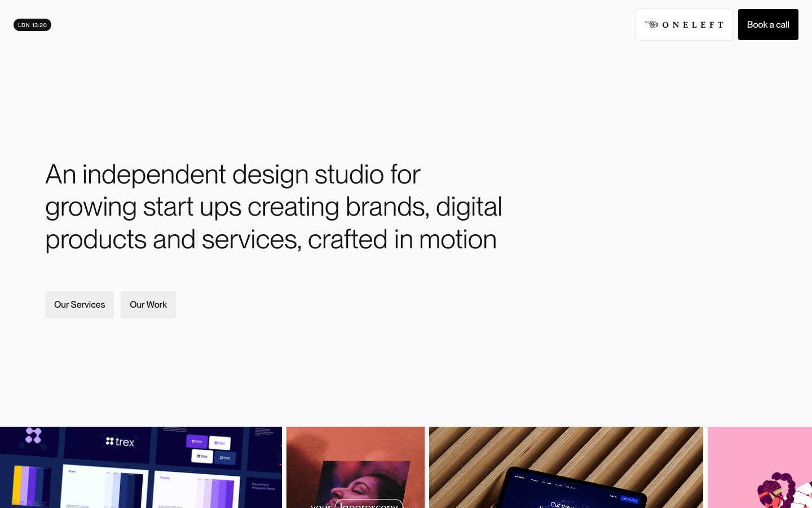
Task: Open the Our Services section
Action: 80,305
